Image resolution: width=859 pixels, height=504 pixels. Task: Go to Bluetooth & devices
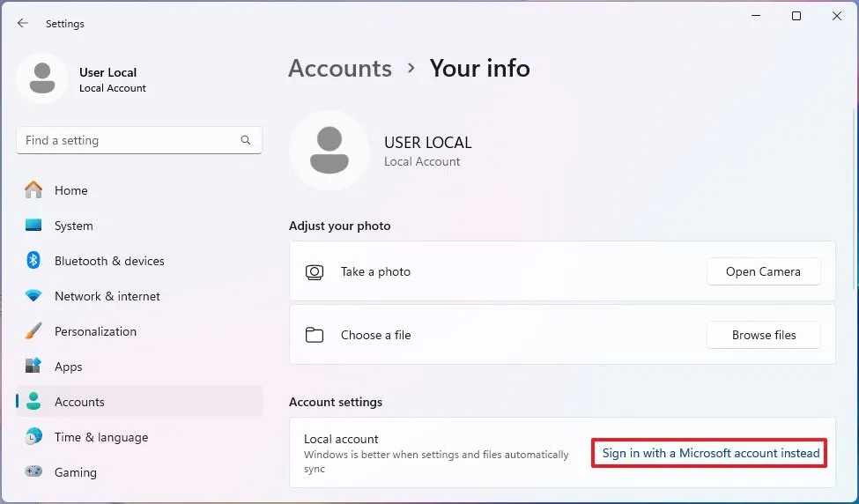tap(139, 260)
